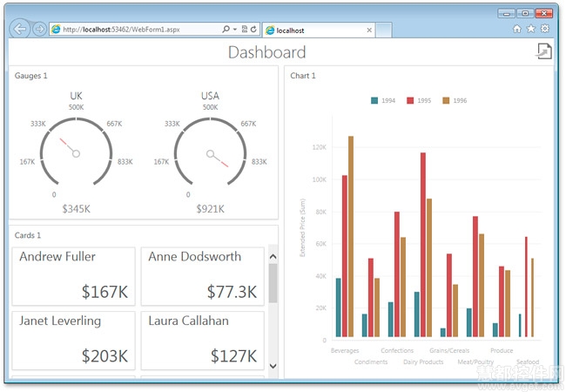Click the $167K value on Andrew Fuller card
Image resolution: width=566 pixels, height=392 pixels.
104,292
